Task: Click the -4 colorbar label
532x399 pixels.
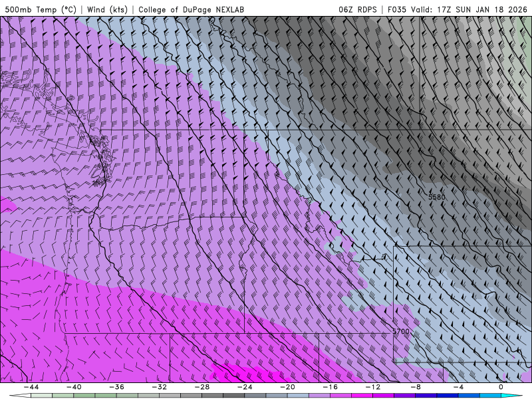Action: [x=458, y=387]
